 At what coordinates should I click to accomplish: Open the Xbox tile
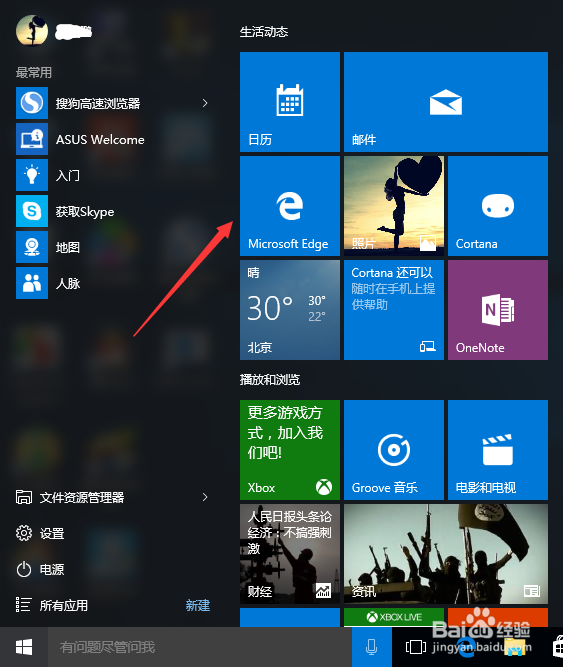(290, 450)
